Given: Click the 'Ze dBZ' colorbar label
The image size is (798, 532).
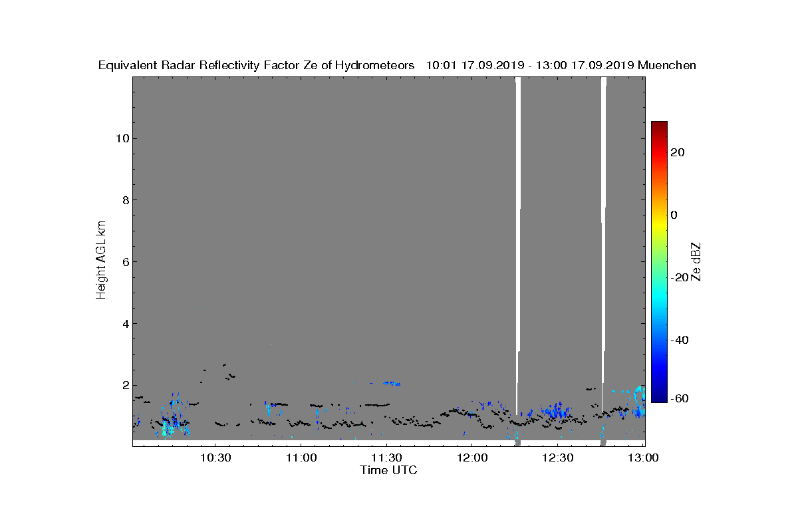Looking at the screenshot, I should click(696, 261).
